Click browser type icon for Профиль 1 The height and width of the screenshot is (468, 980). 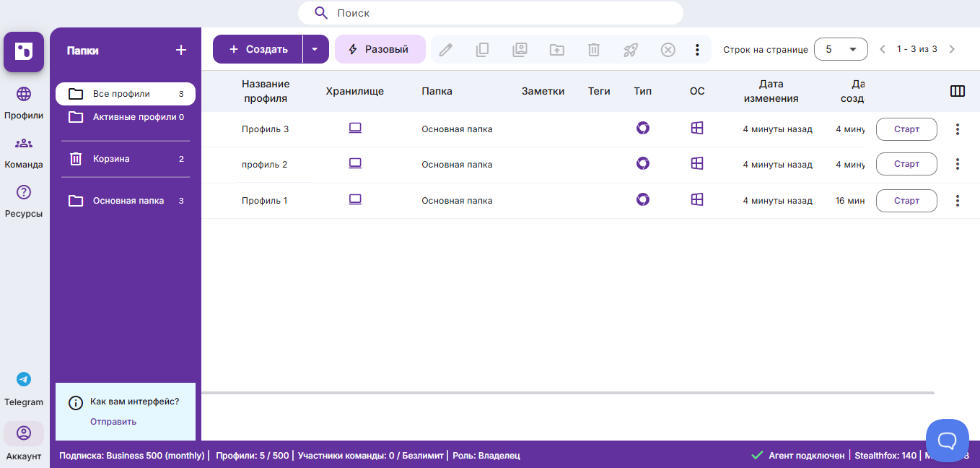pos(643,199)
